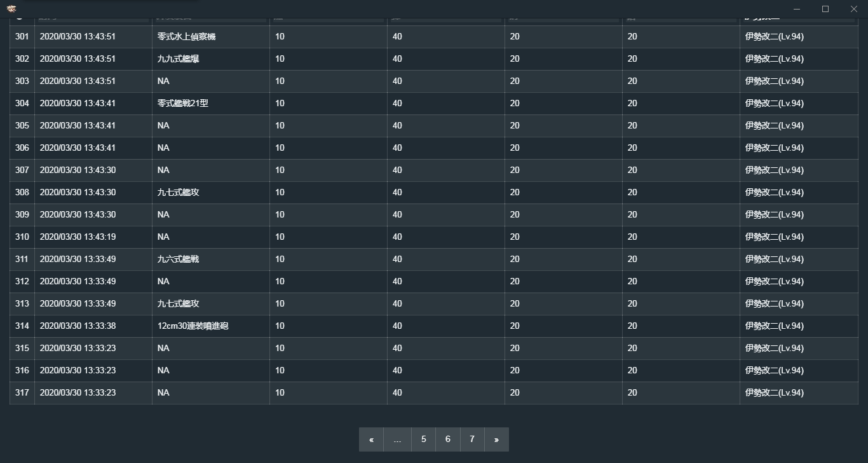
Task: Open page 5 in the pagination
Action: (x=423, y=439)
